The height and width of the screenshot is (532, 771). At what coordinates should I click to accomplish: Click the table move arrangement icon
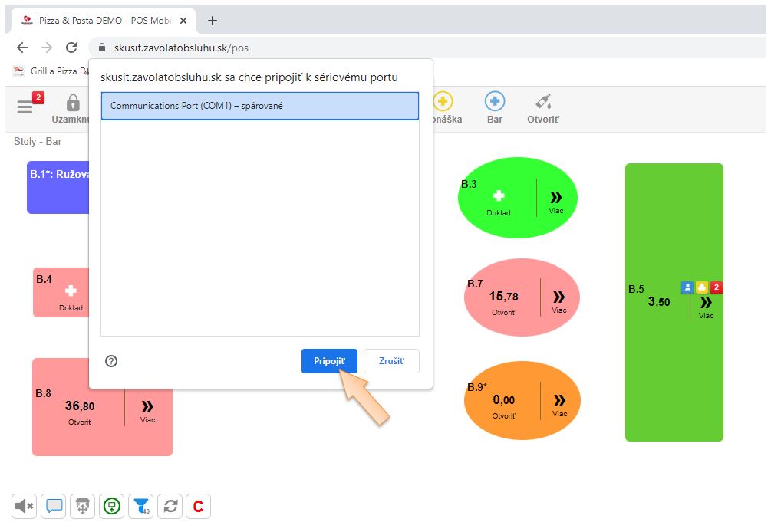click(x=83, y=506)
